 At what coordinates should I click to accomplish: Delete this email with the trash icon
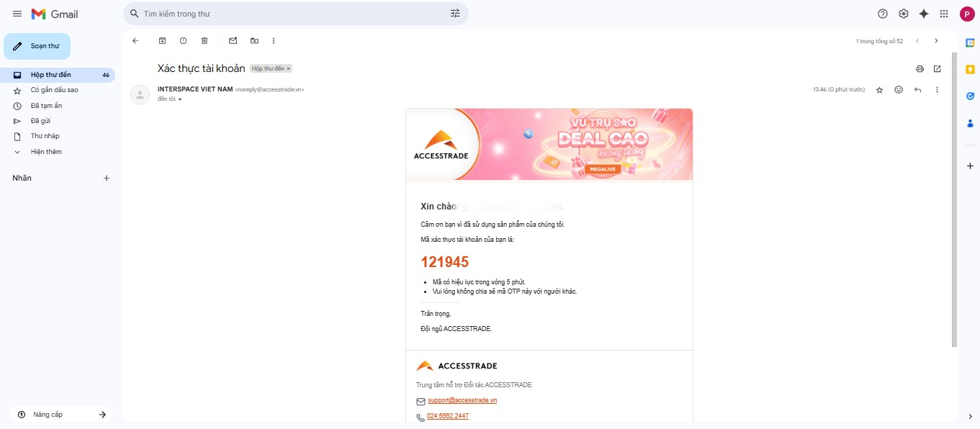pos(204,40)
